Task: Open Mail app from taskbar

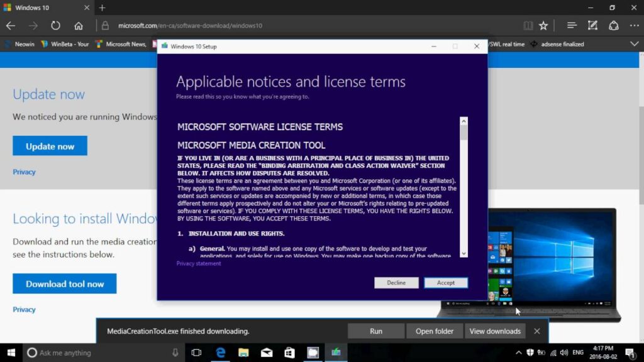Action: [x=267, y=353]
